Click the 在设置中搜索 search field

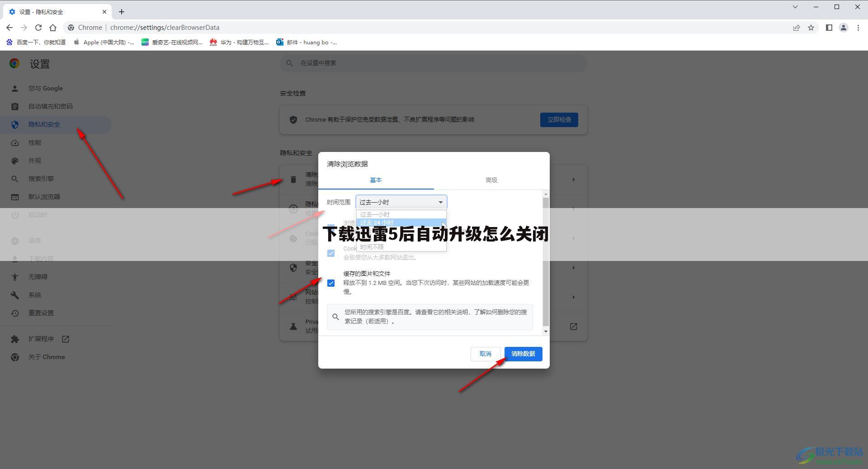coord(433,63)
